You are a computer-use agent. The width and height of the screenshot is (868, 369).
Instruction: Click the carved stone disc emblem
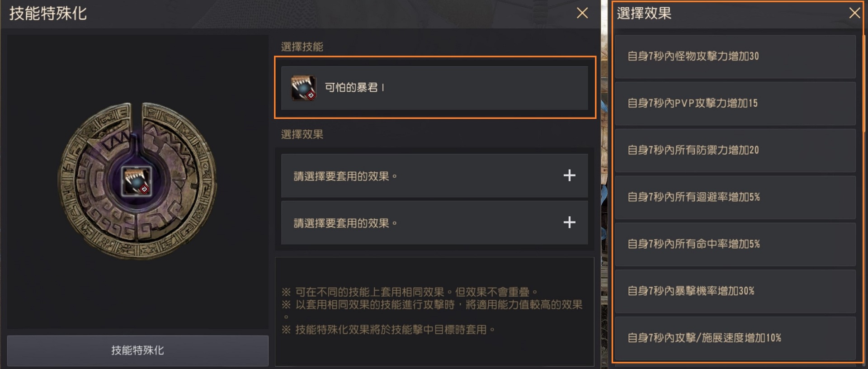[x=137, y=181]
